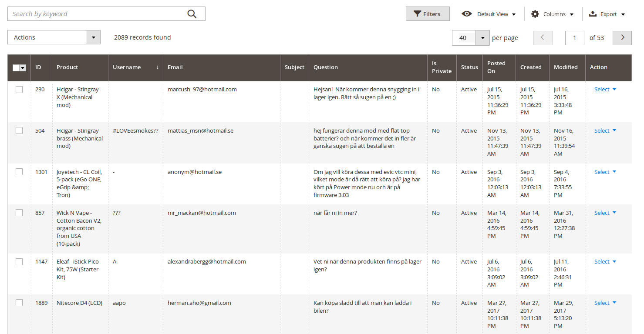Click the search magnifier icon
Viewport: 644px width, 334px height.
click(192, 14)
